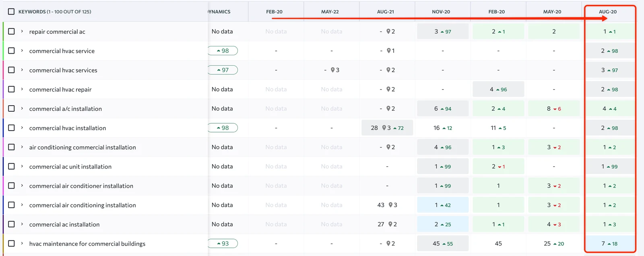Tick checkbox next to commercial hvac services
This screenshot has width=644, height=256.
(x=11, y=70)
